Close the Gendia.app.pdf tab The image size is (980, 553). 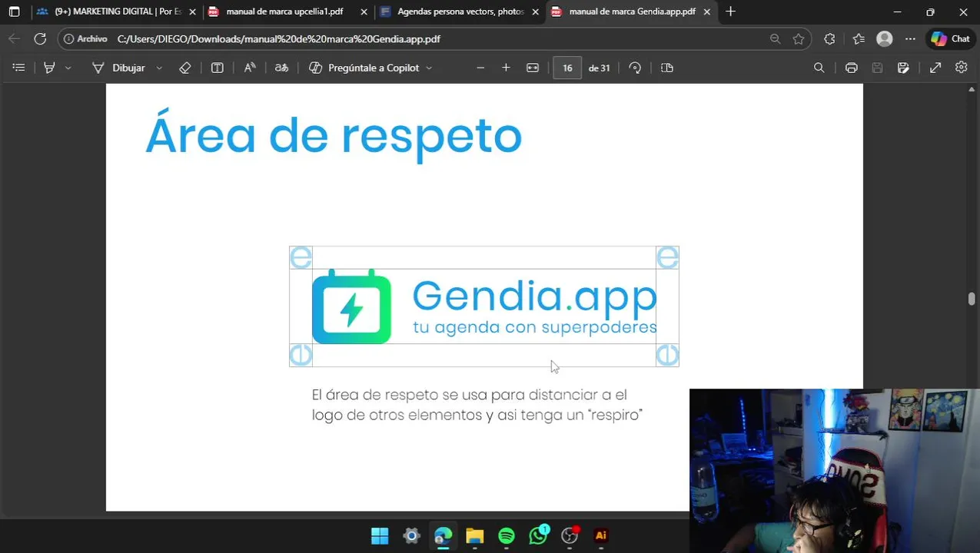[x=707, y=12]
